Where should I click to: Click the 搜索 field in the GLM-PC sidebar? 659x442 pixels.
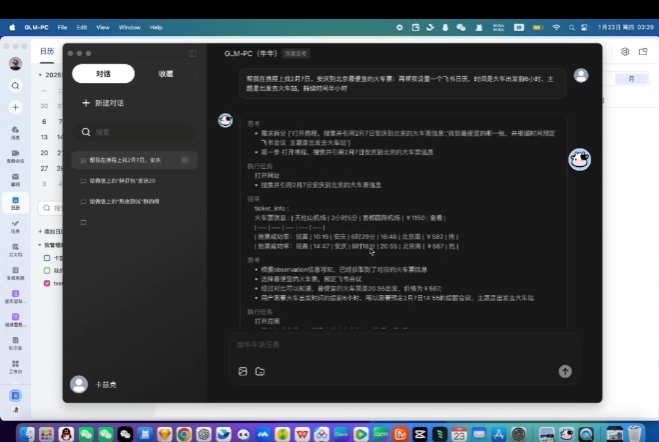[134, 132]
